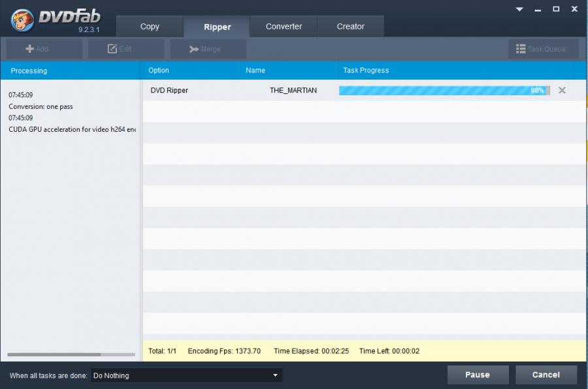Click the Add button with plus icon
588x389 pixels.
44,49
